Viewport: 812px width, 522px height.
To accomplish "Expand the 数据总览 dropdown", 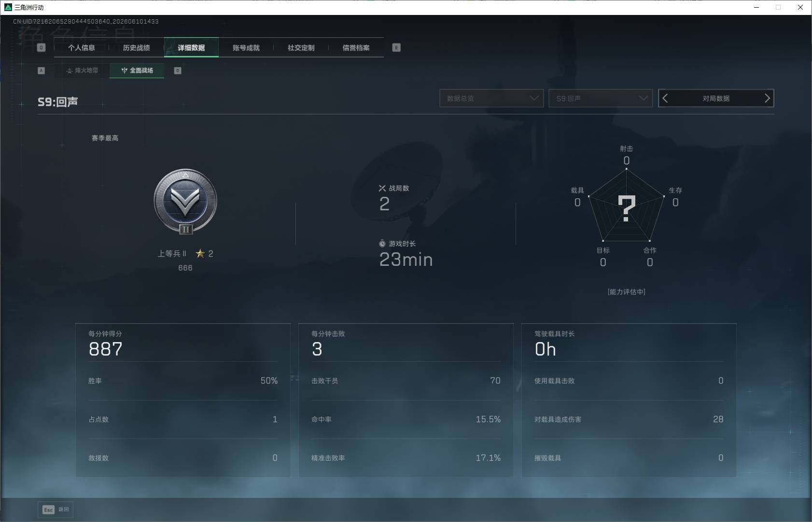I will (x=491, y=98).
